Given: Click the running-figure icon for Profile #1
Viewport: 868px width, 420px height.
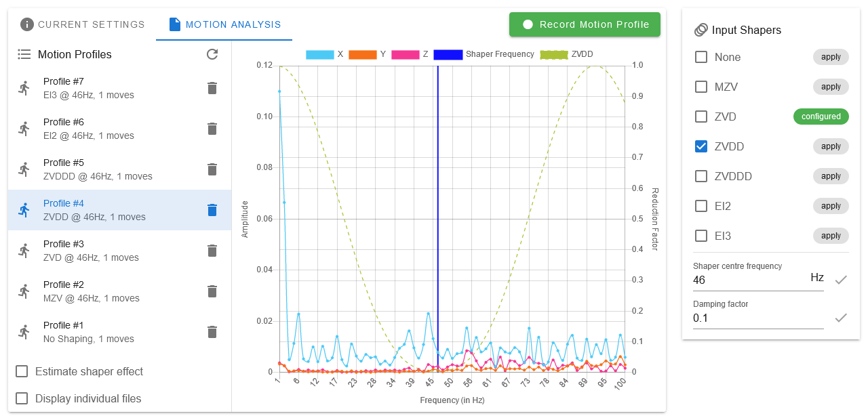Looking at the screenshot, I should [24, 332].
